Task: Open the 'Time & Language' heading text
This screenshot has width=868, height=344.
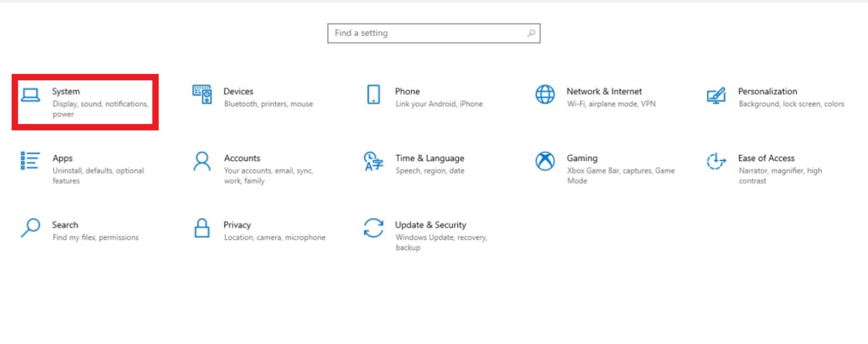Action: point(430,158)
